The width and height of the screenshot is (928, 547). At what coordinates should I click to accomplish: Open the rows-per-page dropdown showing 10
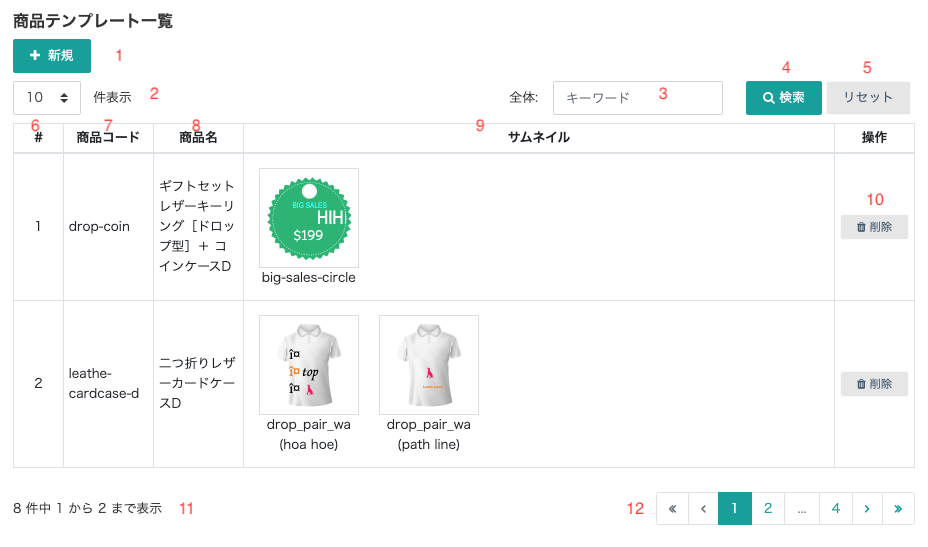click(47, 98)
